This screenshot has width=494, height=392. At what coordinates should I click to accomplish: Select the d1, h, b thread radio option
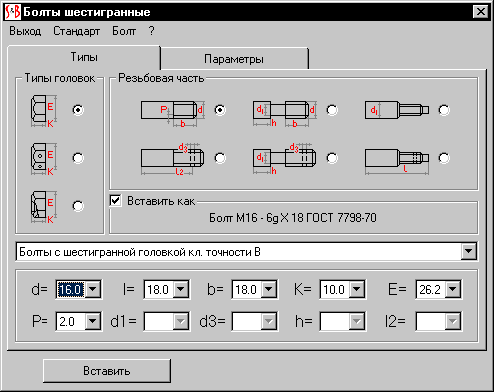coord(332,110)
